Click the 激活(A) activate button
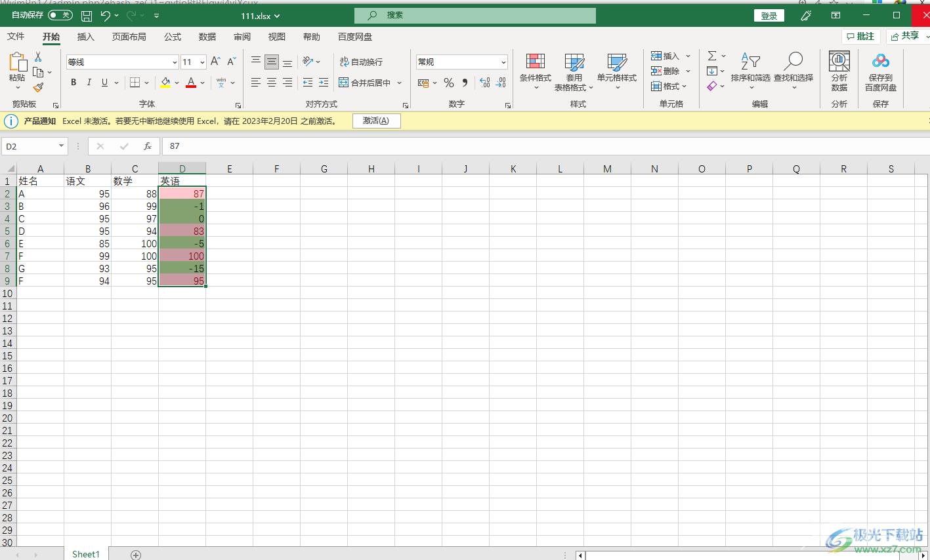Screen dimensions: 930x560 pyautogui.click(x=377, y=121)
